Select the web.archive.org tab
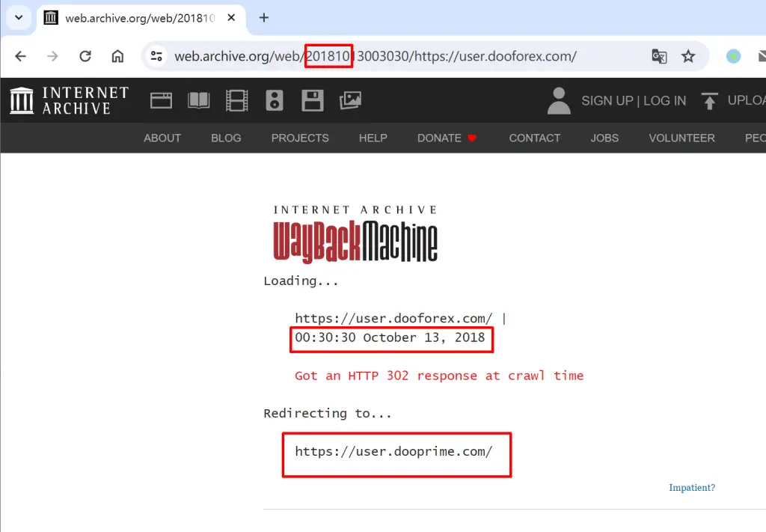This screenshot has height=532, width=766. [141, 18]
